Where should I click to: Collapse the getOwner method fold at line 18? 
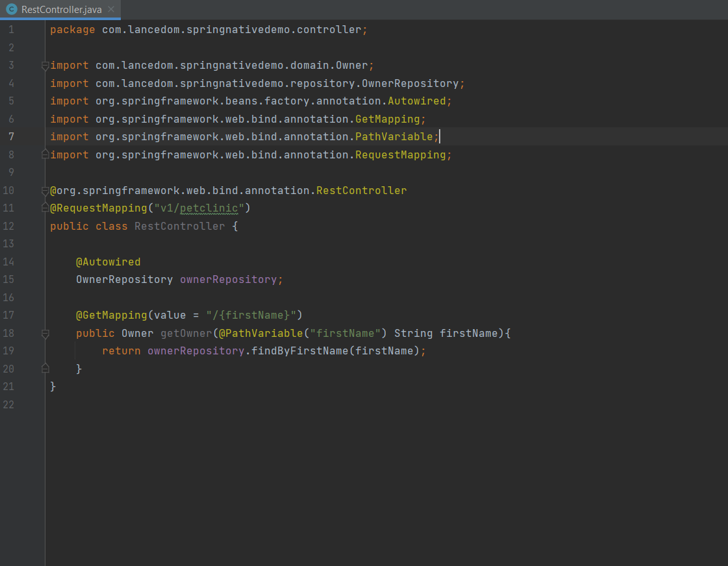coord(45,334)
